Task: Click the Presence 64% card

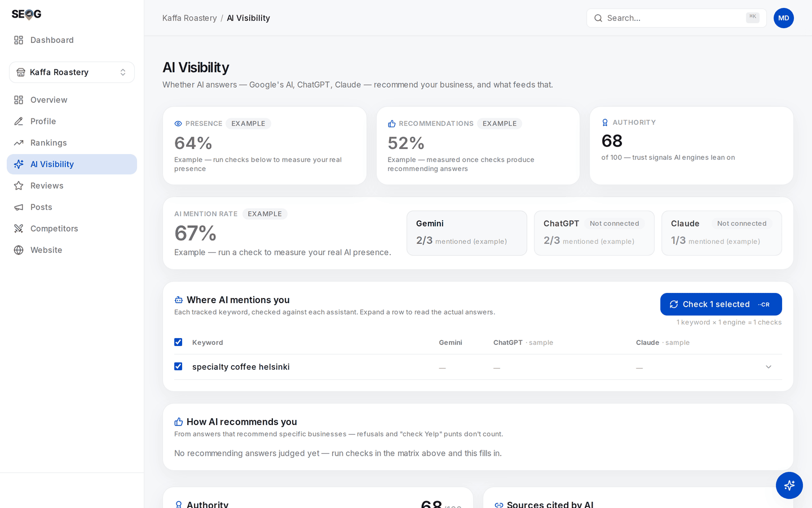Action: pyautogui.click(x=264, y=146)
